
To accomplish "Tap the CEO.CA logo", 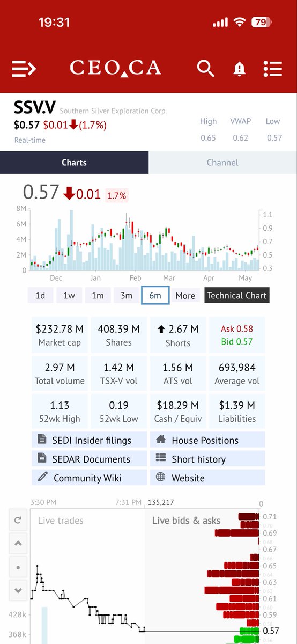I will (115, 68).
